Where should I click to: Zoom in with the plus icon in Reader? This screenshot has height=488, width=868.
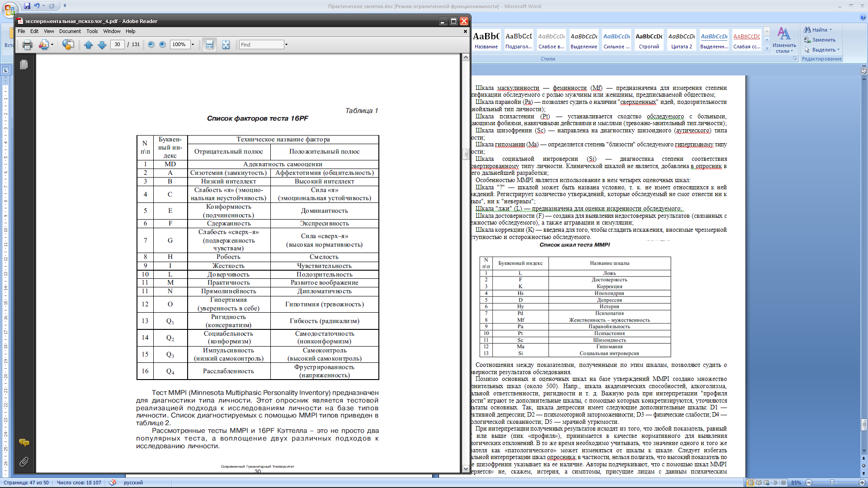click(162, 44)
